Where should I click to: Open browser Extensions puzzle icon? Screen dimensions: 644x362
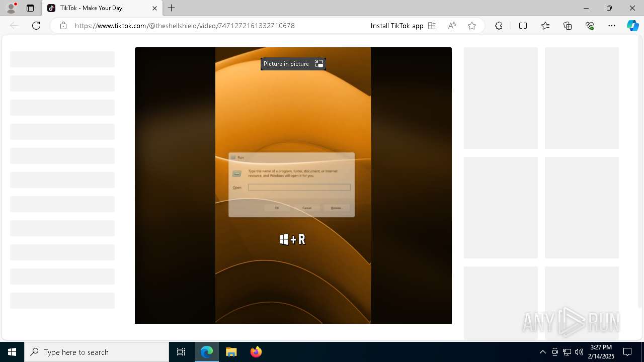tap(499, 26)
